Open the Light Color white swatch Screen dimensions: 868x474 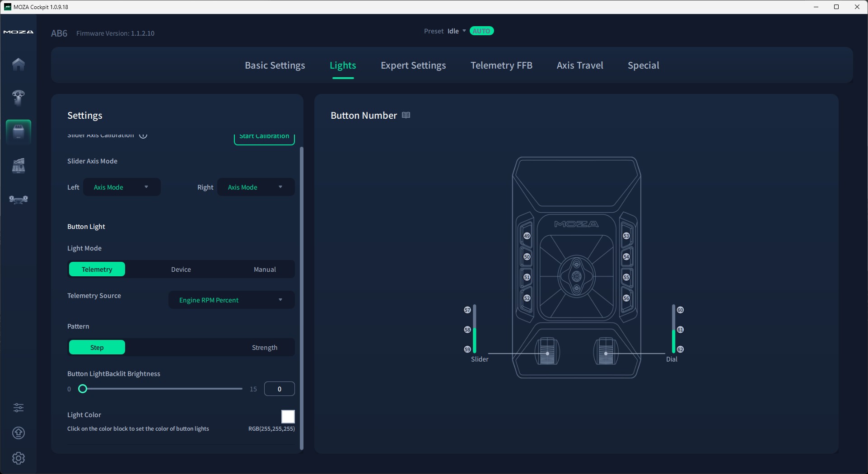click(x=288, y=417)
